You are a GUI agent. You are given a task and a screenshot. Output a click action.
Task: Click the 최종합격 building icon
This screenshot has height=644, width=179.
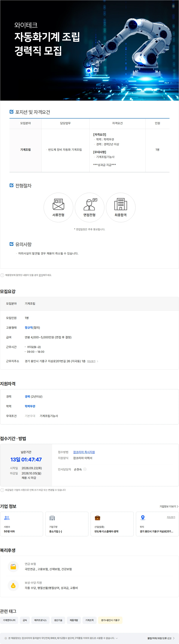pos(120,204)
